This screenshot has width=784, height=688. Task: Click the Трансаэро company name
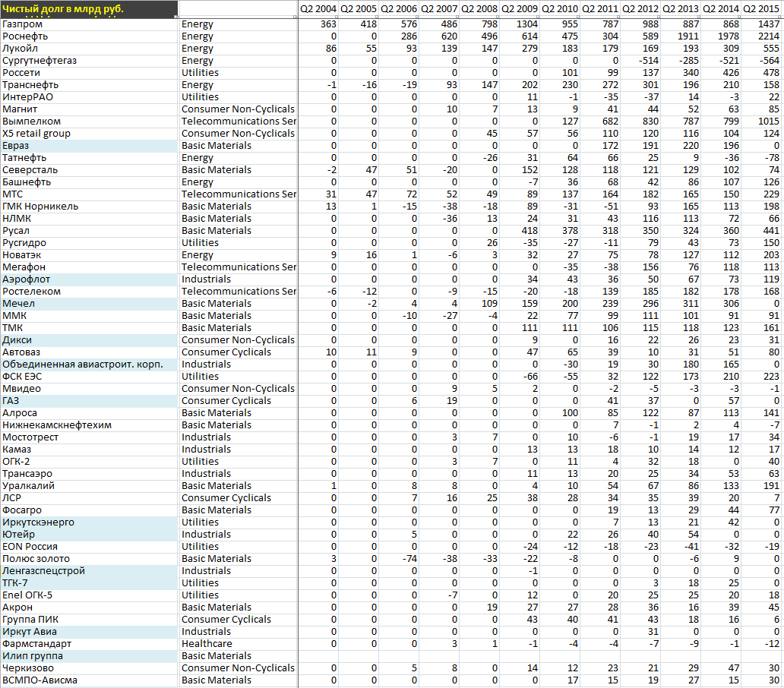tap(89, 474)
